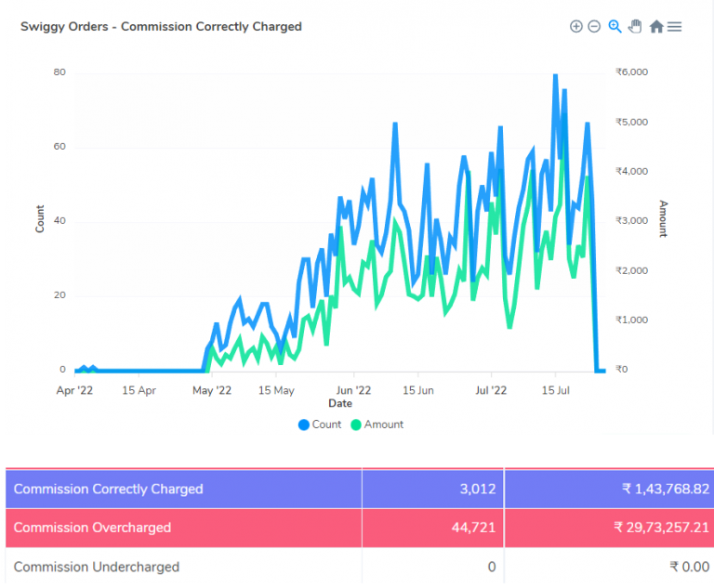Click the 3,012 count cell

[x=477, y=489]
